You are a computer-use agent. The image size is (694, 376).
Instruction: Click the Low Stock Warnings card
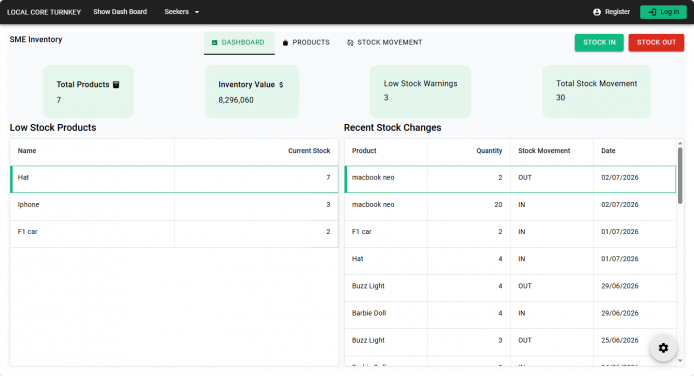(420, 92)
